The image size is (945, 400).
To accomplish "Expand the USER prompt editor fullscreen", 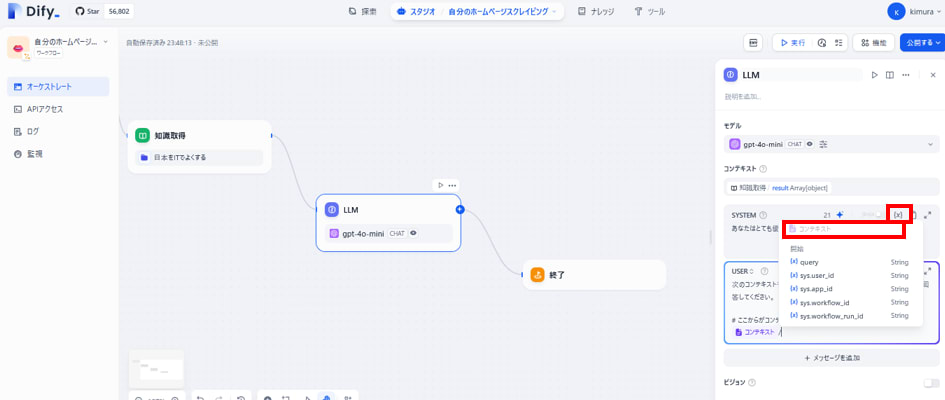I will [x=928, y=271].
